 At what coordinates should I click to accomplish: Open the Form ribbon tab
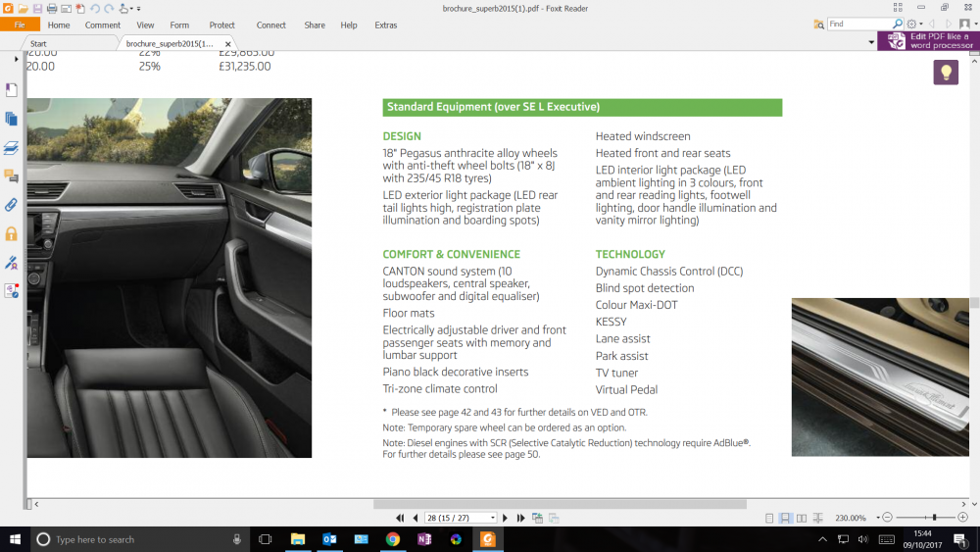click(179, 25)
